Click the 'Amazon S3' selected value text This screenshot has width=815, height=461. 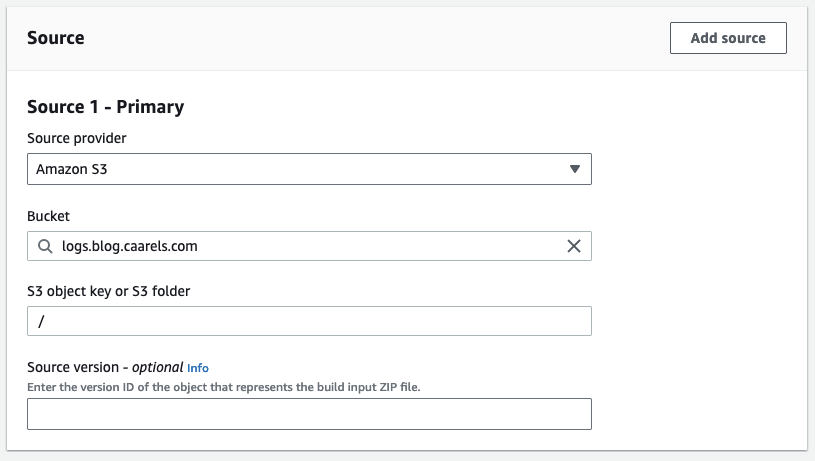point(71,170)
